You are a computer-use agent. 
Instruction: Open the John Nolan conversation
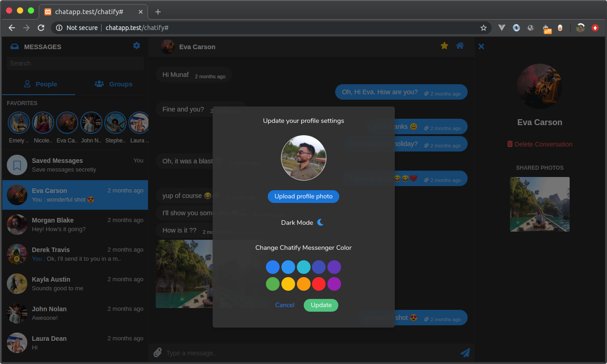(x=75, y=313)
